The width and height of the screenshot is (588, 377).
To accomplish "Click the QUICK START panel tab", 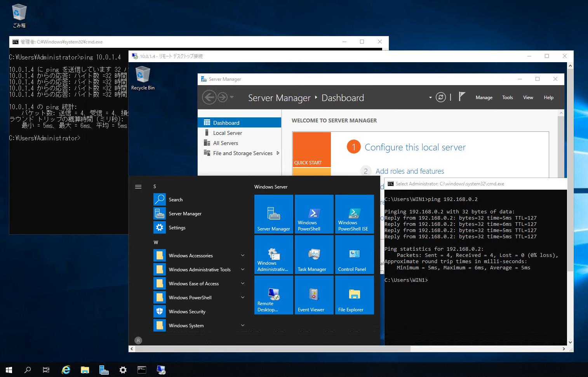I will [311, 149].
